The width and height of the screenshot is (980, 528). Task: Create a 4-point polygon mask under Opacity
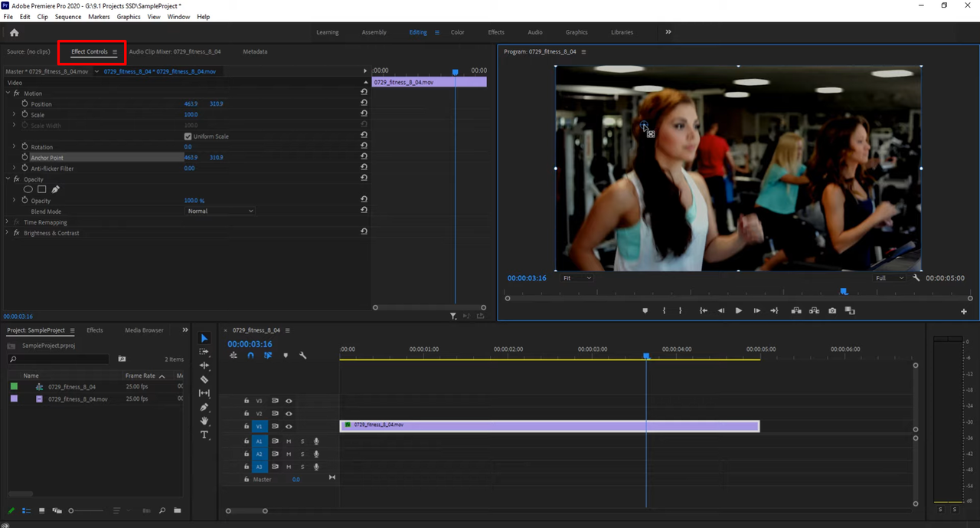point(42,189)
